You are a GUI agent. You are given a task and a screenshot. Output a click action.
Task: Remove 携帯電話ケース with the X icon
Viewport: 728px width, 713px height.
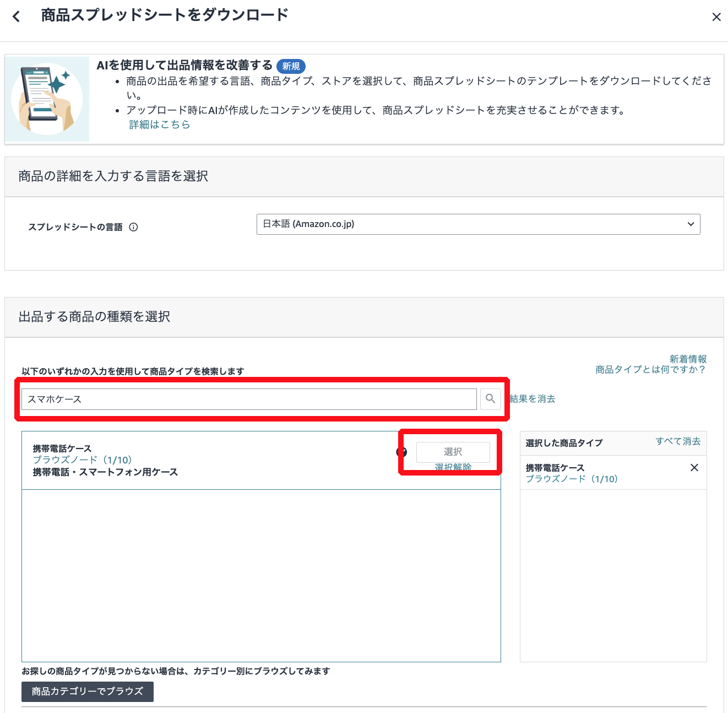coord(694,468)
